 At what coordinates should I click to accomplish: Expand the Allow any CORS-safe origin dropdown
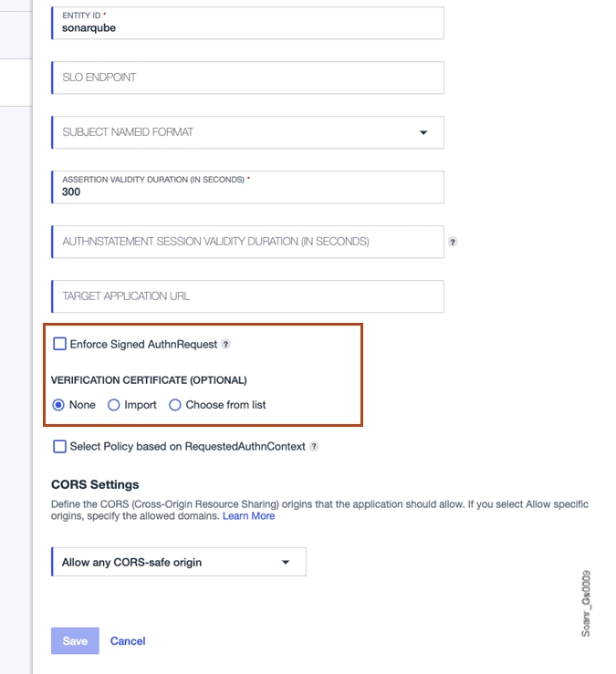pyautogui.click(x=178, y=563)
